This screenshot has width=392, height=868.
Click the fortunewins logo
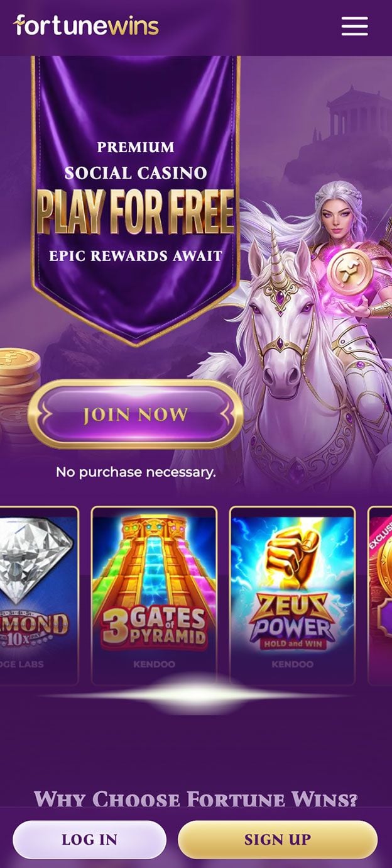[x=86, y=26]
